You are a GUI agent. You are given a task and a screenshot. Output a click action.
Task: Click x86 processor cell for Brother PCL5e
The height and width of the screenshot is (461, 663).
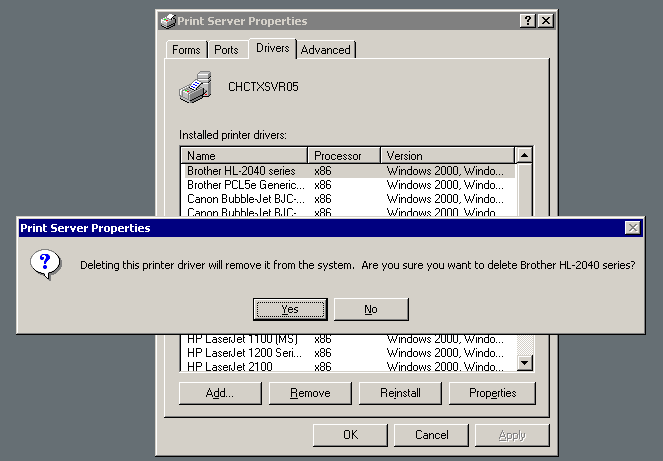(x=323, y=185)
